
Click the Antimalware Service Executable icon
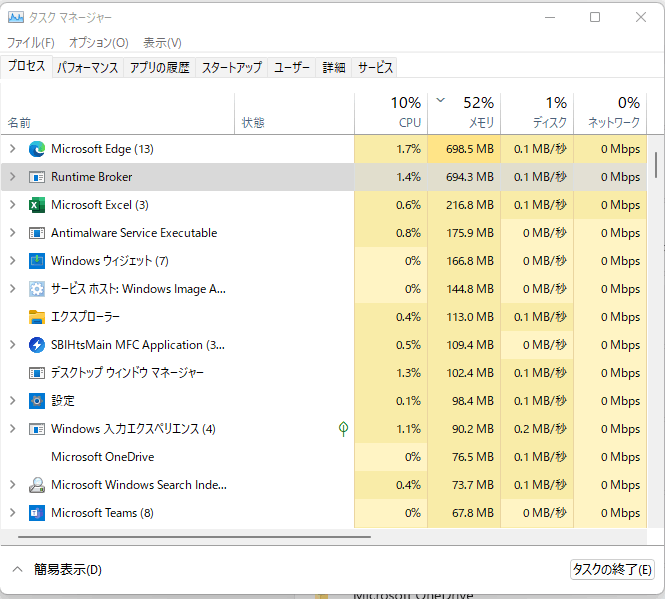pyautogui.click(x=37, y=233)
